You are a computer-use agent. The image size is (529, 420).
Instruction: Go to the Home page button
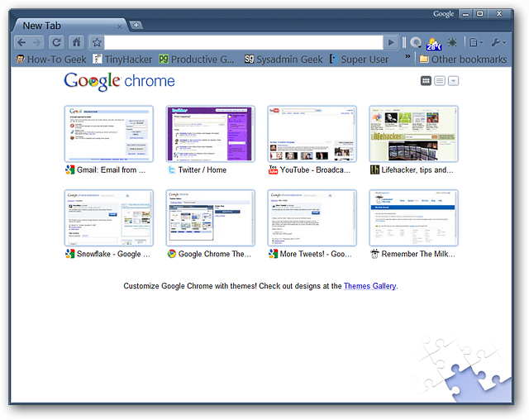point(77,42)
